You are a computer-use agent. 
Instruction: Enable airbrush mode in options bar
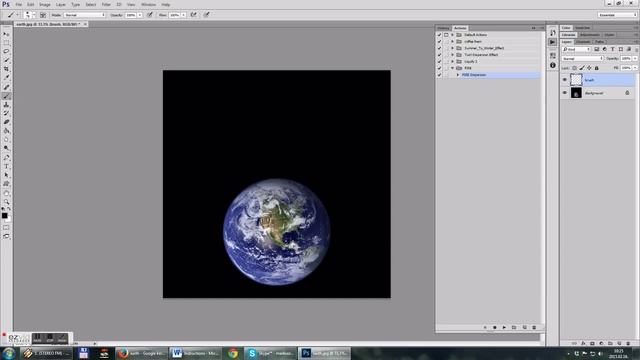coord(193,15)
